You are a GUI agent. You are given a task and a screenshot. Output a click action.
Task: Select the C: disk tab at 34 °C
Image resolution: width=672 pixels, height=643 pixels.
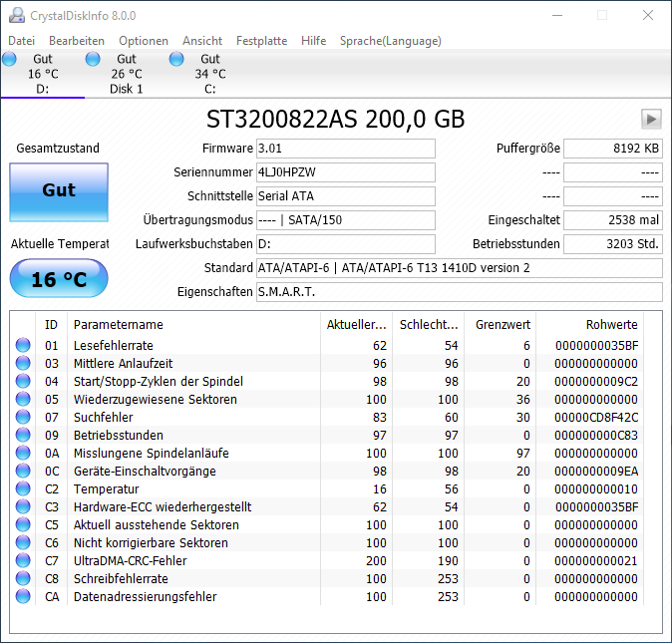click(210, 74)
